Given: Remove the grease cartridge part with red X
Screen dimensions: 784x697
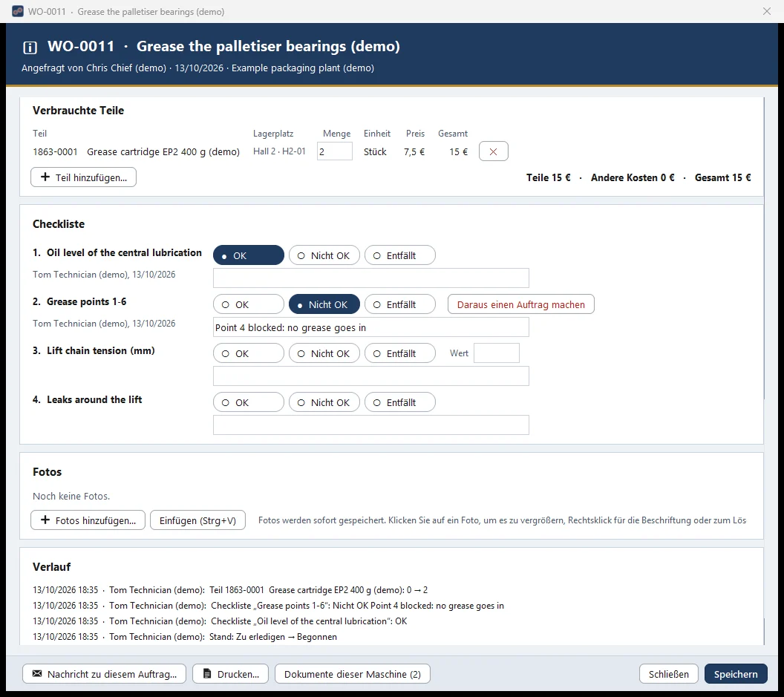Looking at the screenshot, I should point(494,151).
